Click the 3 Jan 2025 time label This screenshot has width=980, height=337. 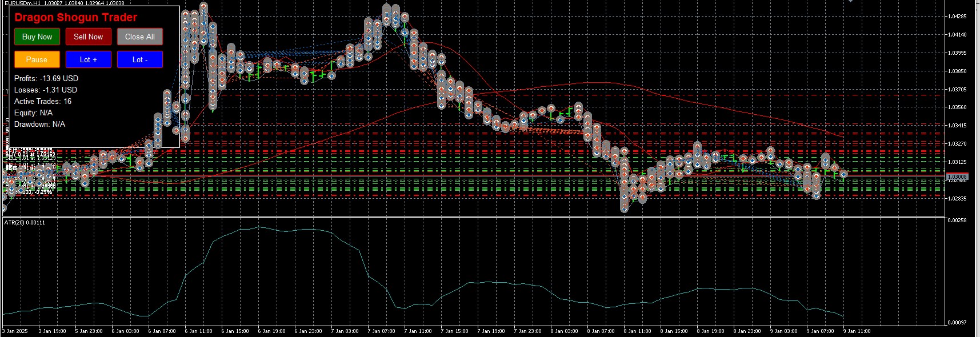(x=15, y=331)
